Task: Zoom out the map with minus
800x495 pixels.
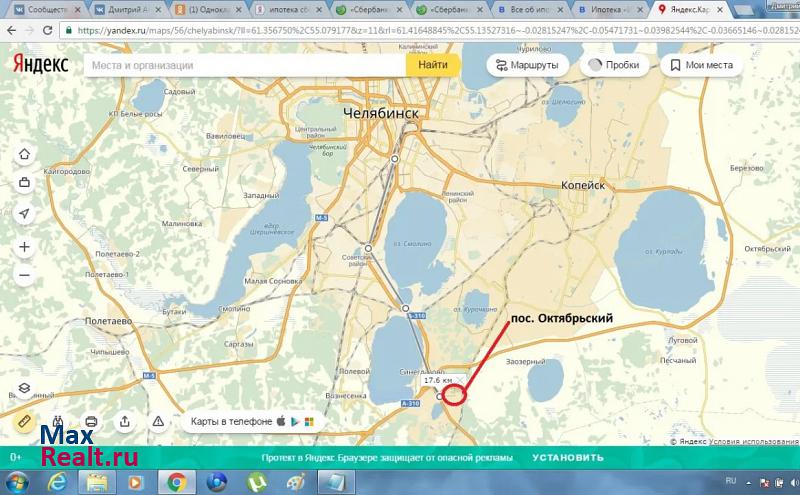Action: point(24,276)
